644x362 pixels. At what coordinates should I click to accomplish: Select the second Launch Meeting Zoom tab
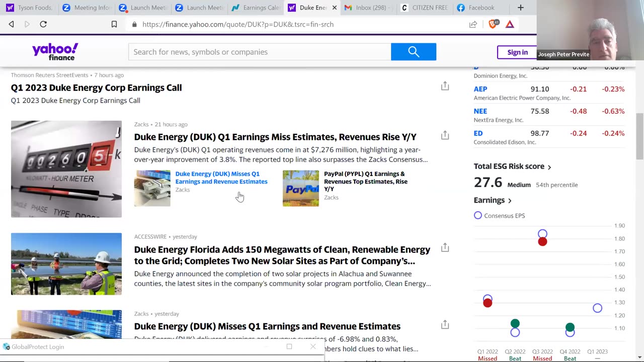199,8
